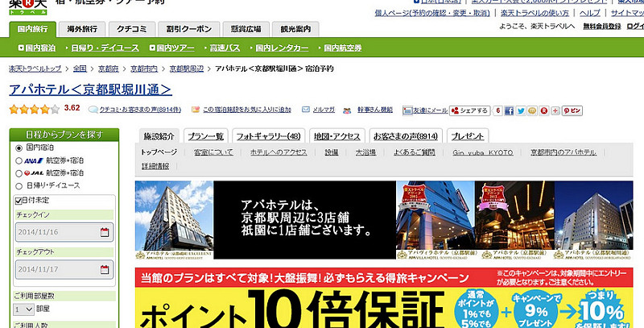Viewport: 644px width, 328px height.
Task: Click the アパホテル＜京都駅堀川通＞ title link
Action: tap(90, 89)
